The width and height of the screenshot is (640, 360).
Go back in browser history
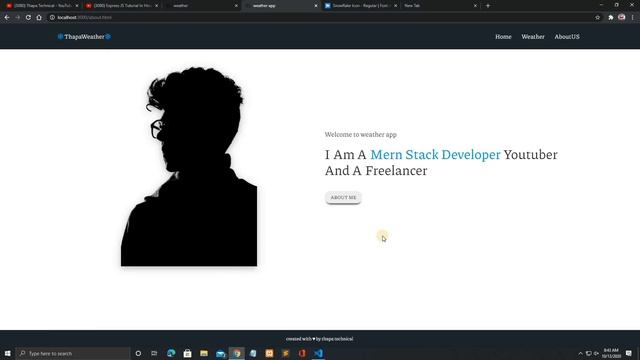(7, 18)
